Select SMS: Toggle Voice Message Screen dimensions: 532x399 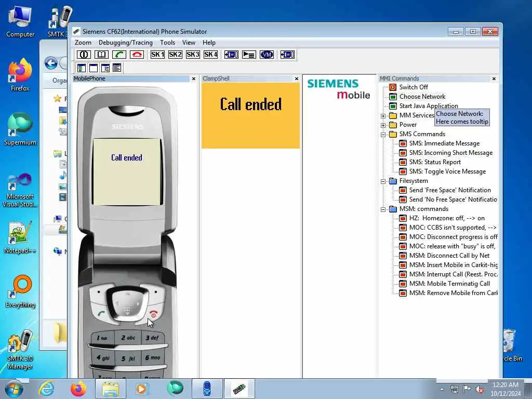coord(447,171)
